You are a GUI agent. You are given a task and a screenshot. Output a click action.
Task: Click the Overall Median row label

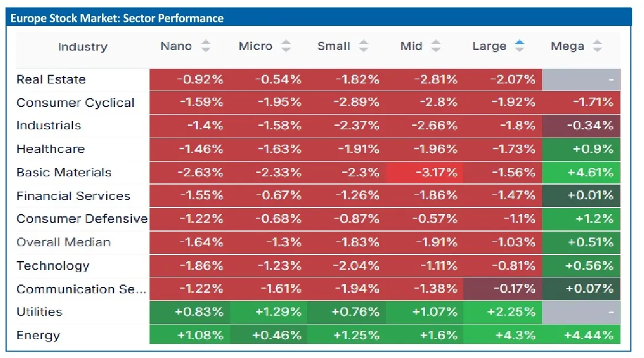click(64, 242)
